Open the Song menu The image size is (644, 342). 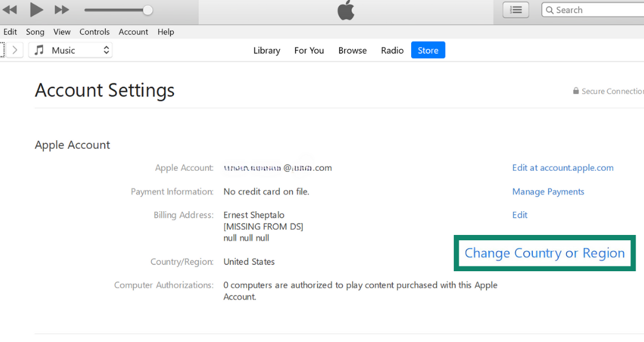tap(35, 32)
